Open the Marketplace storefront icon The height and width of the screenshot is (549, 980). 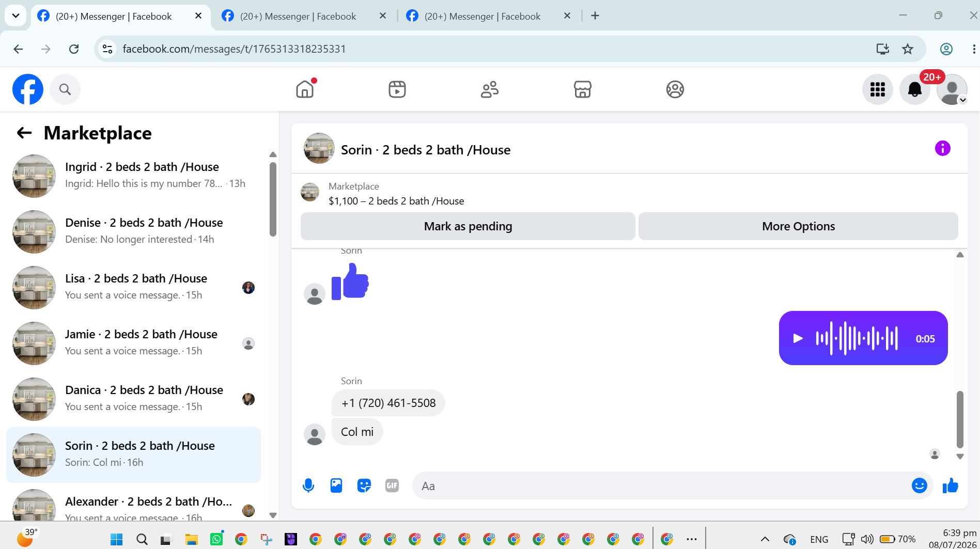(582, 89)
